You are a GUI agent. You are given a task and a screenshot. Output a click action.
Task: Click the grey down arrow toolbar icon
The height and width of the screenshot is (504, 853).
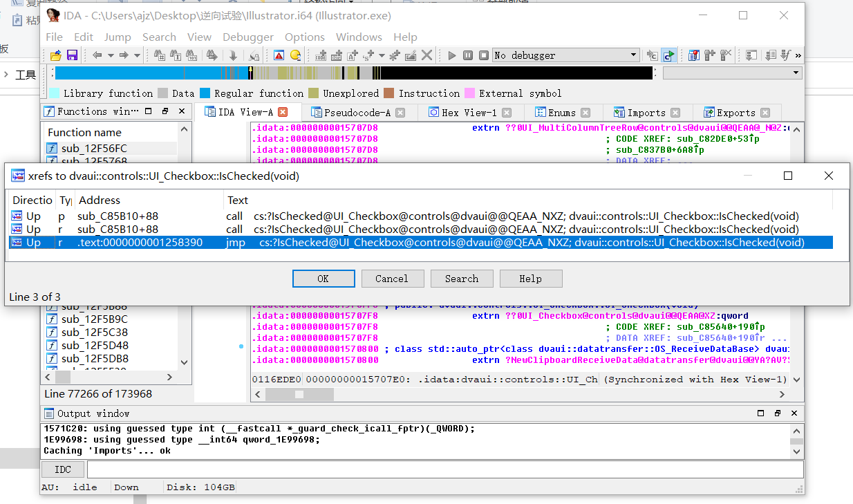point(233,55)
